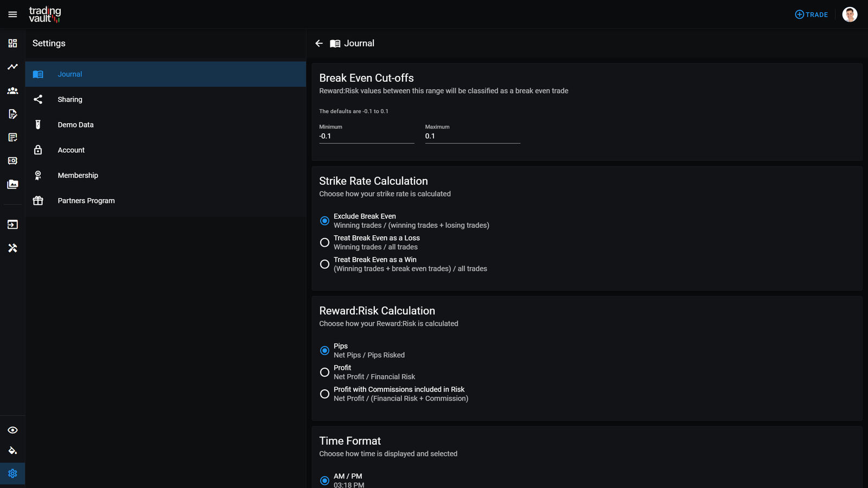Go to Membership settings
This screenshot has width=868, height=488.
[x=78, y=176]
